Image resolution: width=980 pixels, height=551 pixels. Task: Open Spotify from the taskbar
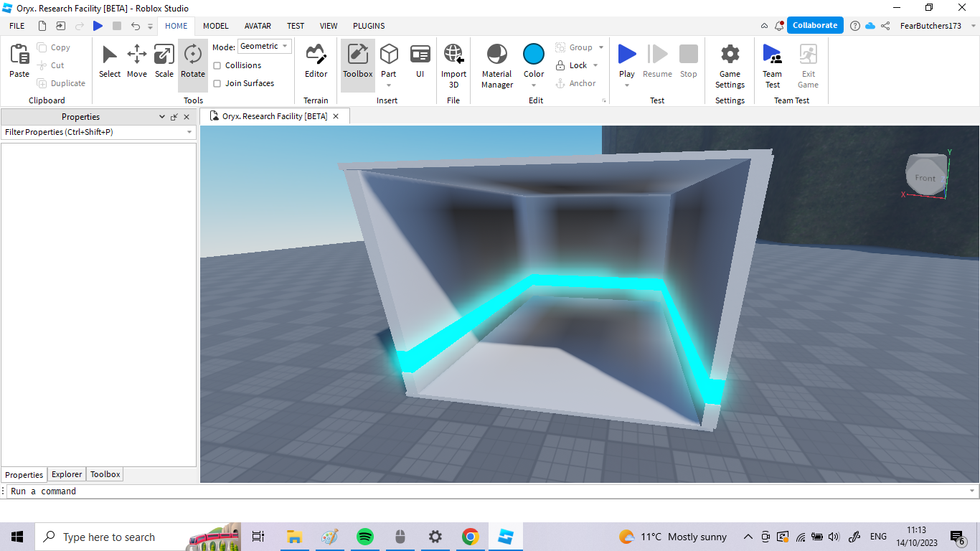coord(364,537)
